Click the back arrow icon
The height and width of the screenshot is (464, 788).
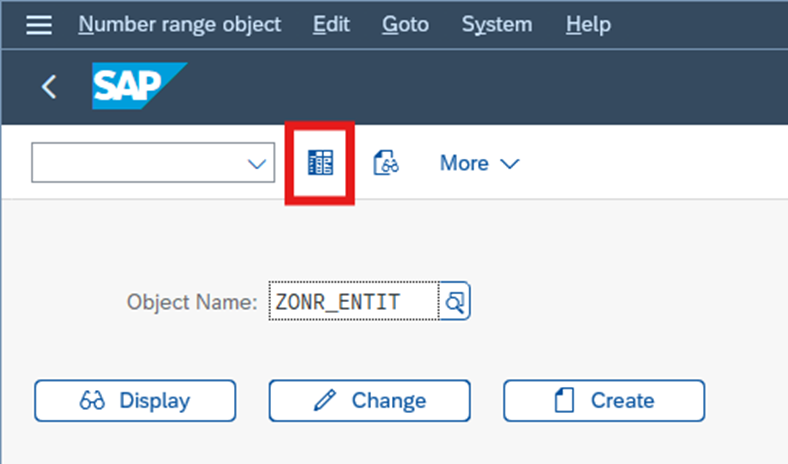pos(48,87)
